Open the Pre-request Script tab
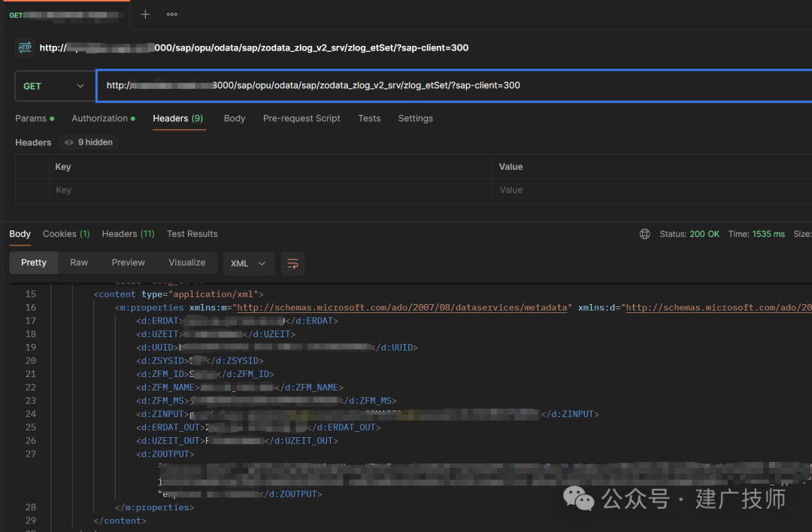 tap(301, 119)
